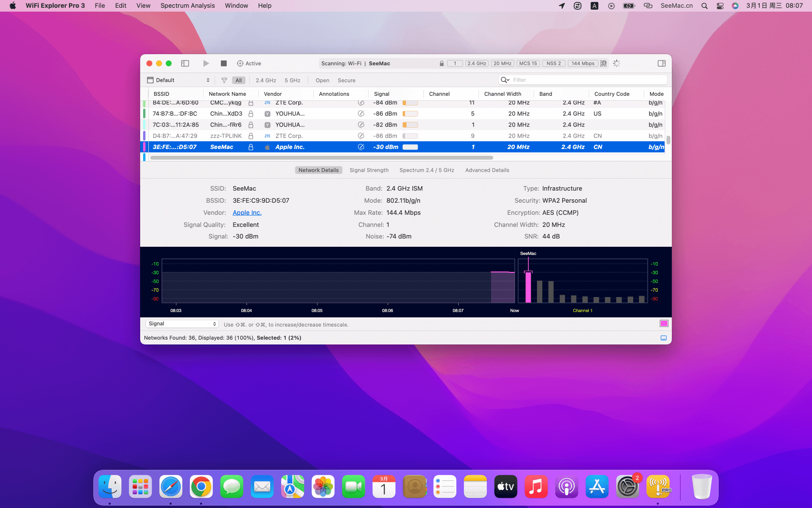Switch to Network Details tab
Viewport: 812px width, 508px height.
tap(319, 170)
